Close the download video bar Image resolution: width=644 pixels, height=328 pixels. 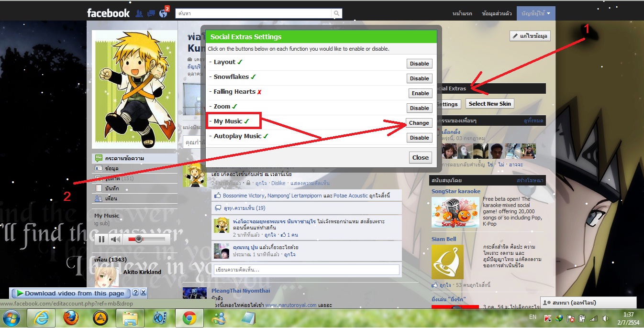[x=143, y=293]
